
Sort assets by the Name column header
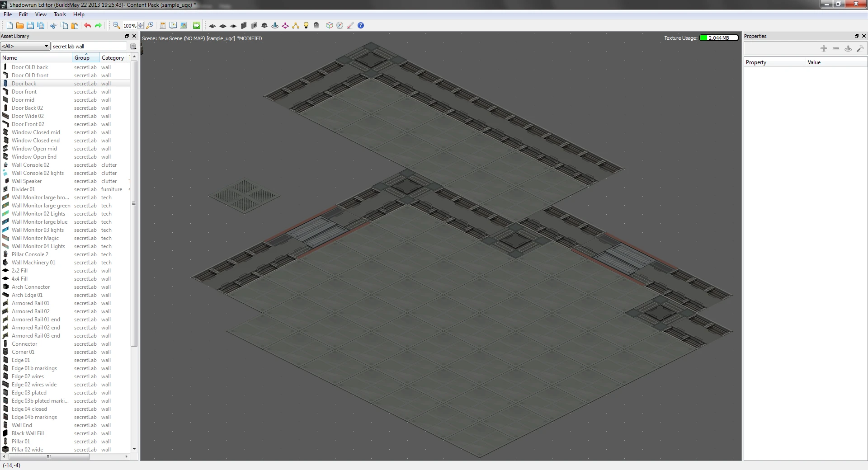[37, 58]
